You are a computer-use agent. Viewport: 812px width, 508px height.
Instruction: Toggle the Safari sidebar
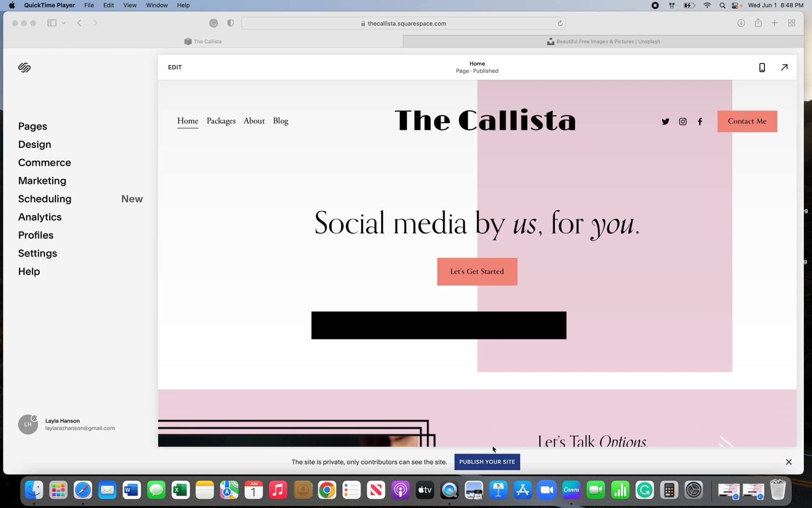coord(52,23)
